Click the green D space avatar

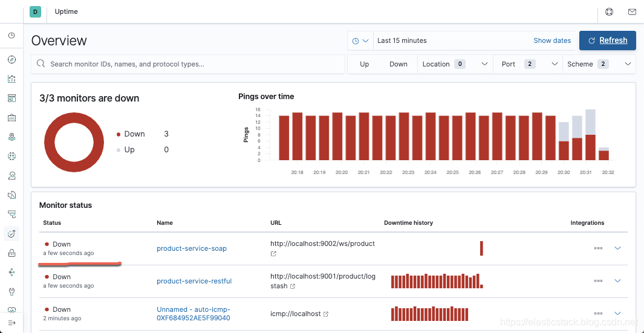[35, 12]
